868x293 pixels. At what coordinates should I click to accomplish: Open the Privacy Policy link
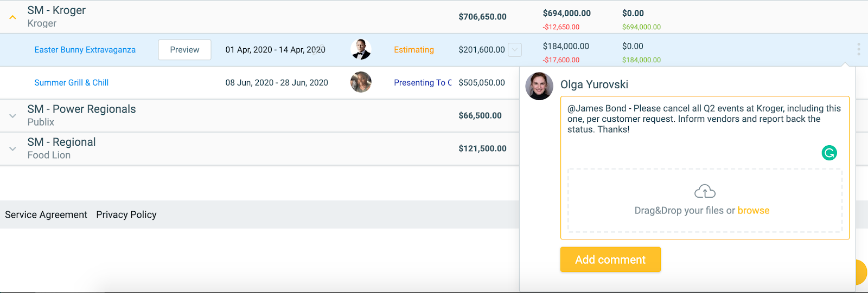(126, 214)
